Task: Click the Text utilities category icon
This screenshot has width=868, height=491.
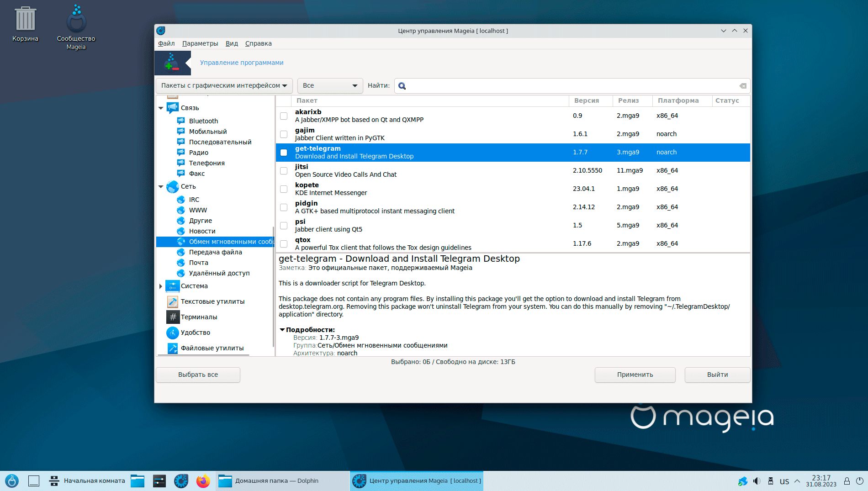Action: pyautogui.click(x=172, y=301)
